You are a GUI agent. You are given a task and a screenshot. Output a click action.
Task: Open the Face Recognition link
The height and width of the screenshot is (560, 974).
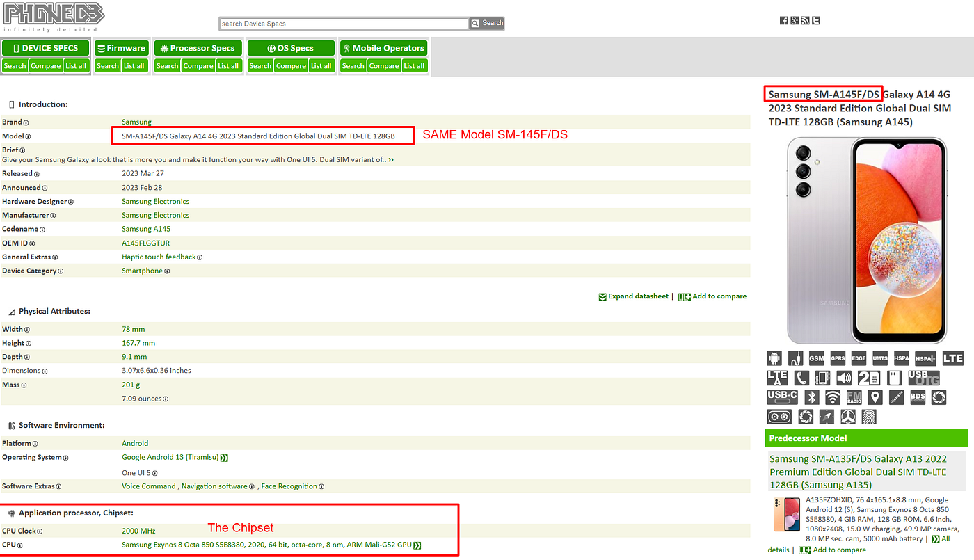[290, 487]
